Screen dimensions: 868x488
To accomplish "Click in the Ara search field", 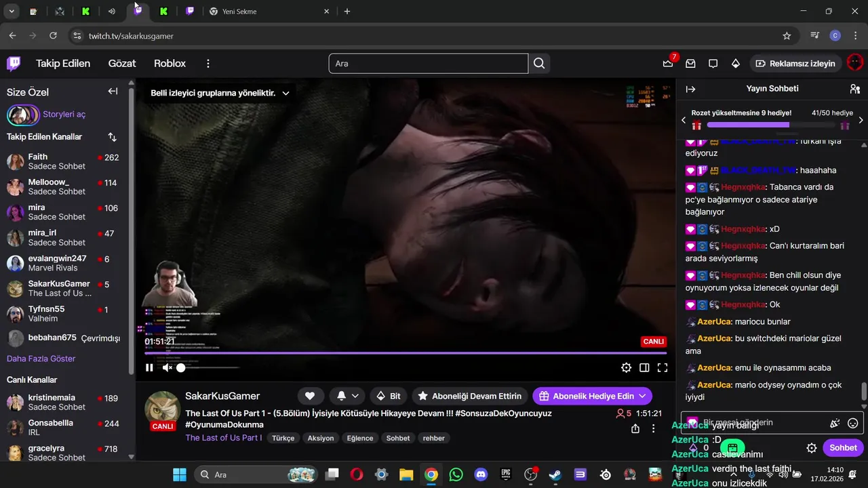I will coord(429,64).
